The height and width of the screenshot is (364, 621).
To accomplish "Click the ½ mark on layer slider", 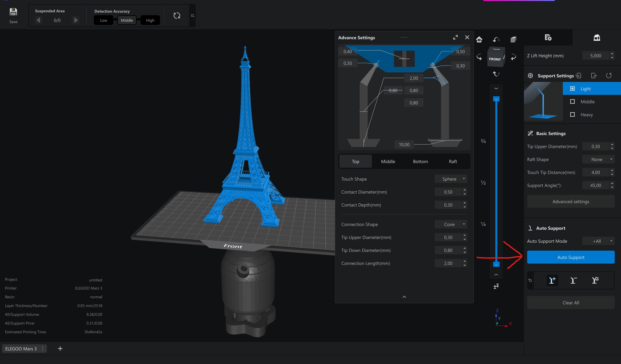I will point(483,182).
